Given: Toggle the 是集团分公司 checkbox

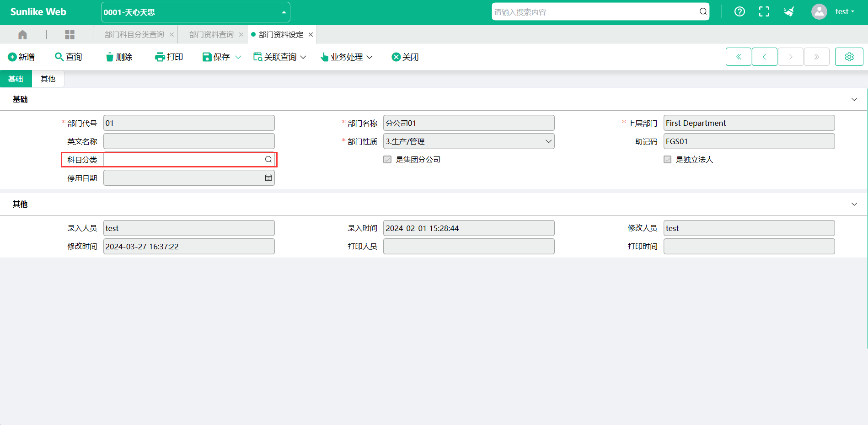Looking at the screenshot, I should [387, 159].
